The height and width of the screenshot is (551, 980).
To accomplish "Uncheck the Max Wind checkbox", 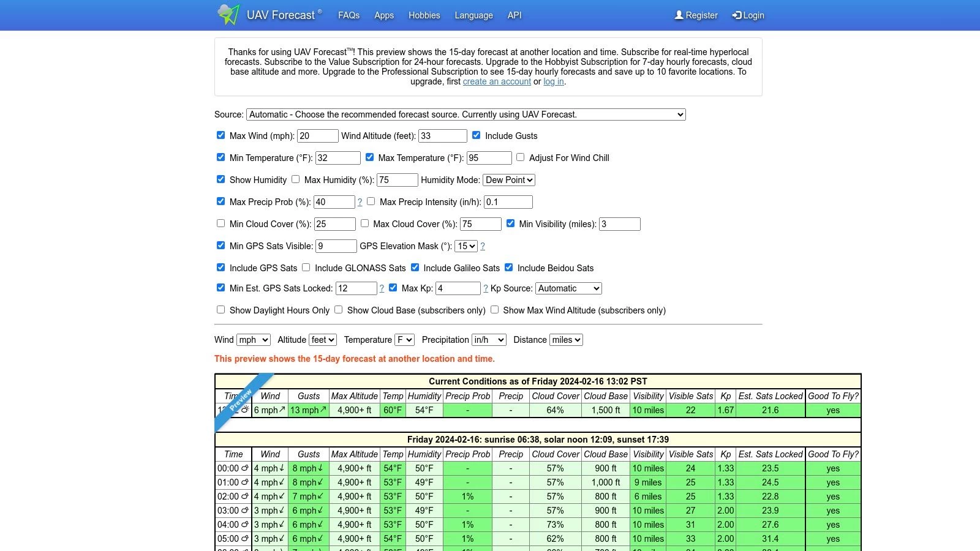I will coord(221,135).
